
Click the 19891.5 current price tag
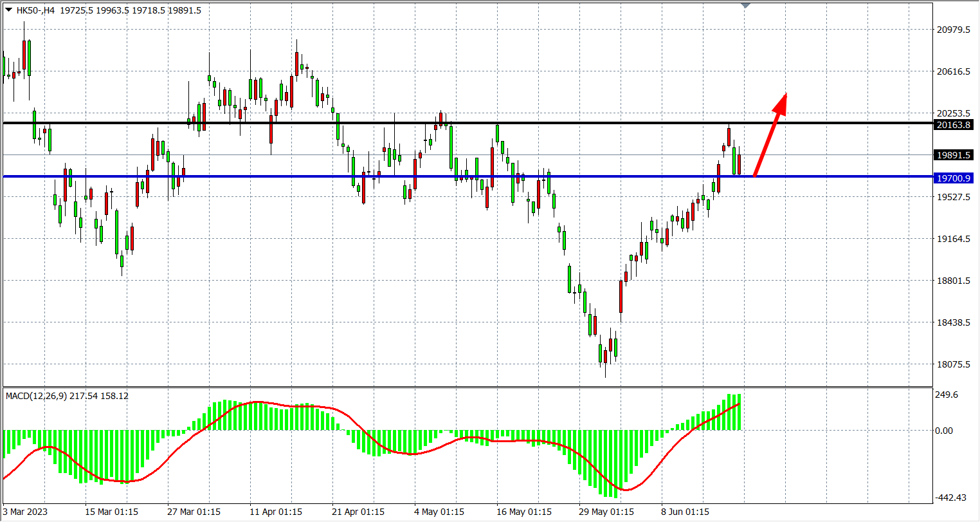(954, 155)
